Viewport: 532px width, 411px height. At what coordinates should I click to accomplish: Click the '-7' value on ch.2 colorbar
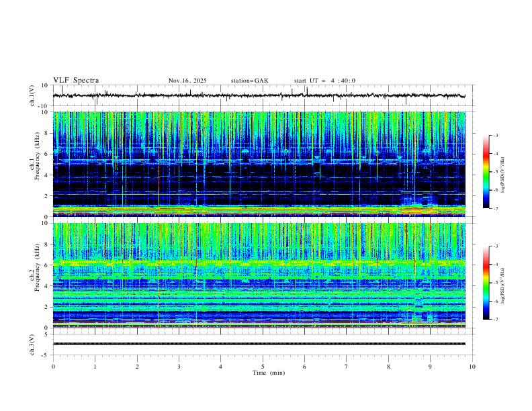(x=495, y=320)
